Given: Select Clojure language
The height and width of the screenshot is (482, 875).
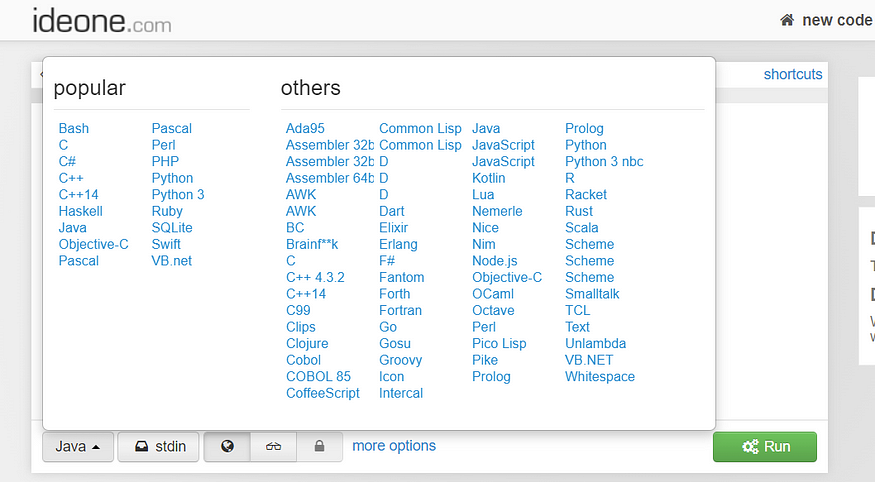Looking at the screenshot, I should tap(307, 344).
